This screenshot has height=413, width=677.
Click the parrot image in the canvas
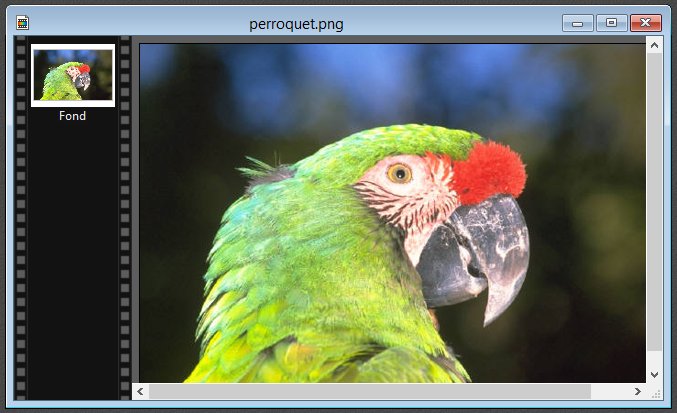pyautogui.click(x=392, y=213)
